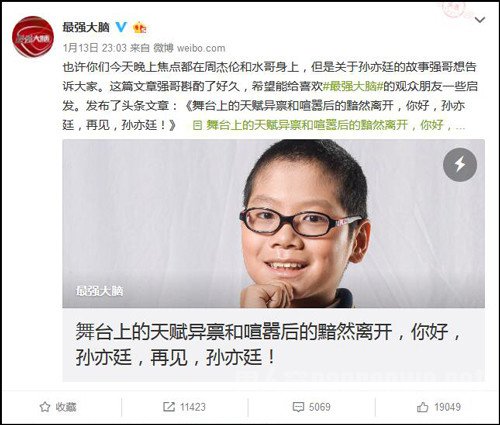
Task: Click the 最强大脑 watermark on image
Action: (x=99, y=291)
